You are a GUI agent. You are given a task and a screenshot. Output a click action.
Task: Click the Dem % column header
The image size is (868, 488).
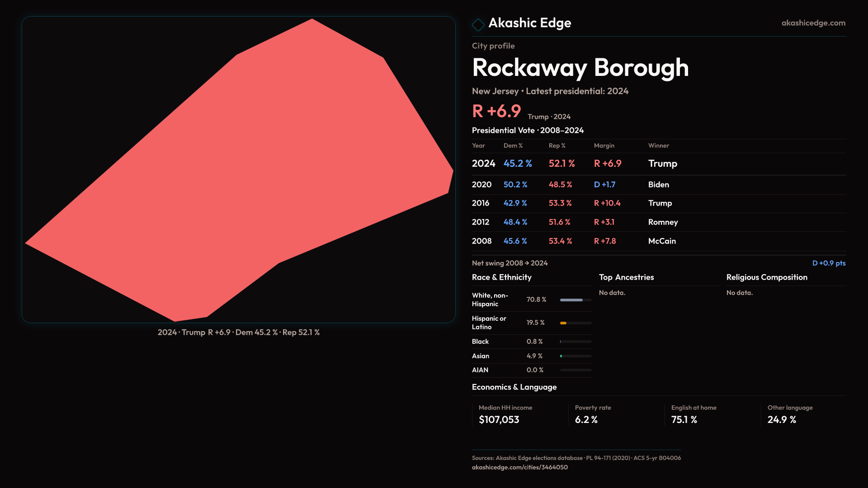(x=513, y=145)
